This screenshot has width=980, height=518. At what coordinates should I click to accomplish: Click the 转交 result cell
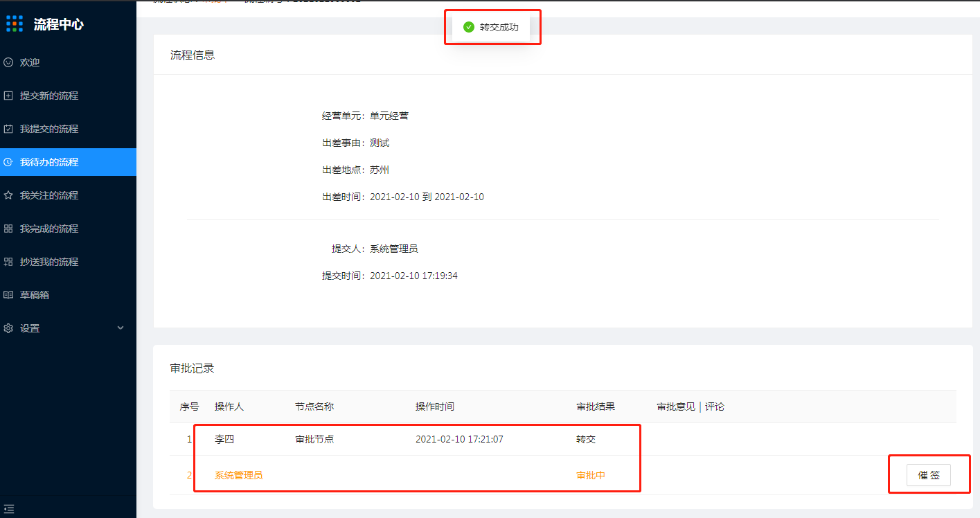586,439
